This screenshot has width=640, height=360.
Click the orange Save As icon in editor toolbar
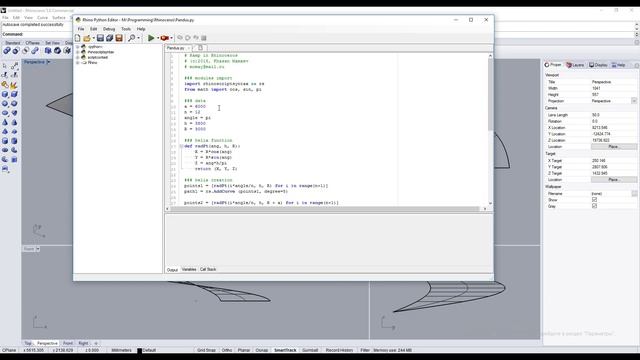(119, 38)
